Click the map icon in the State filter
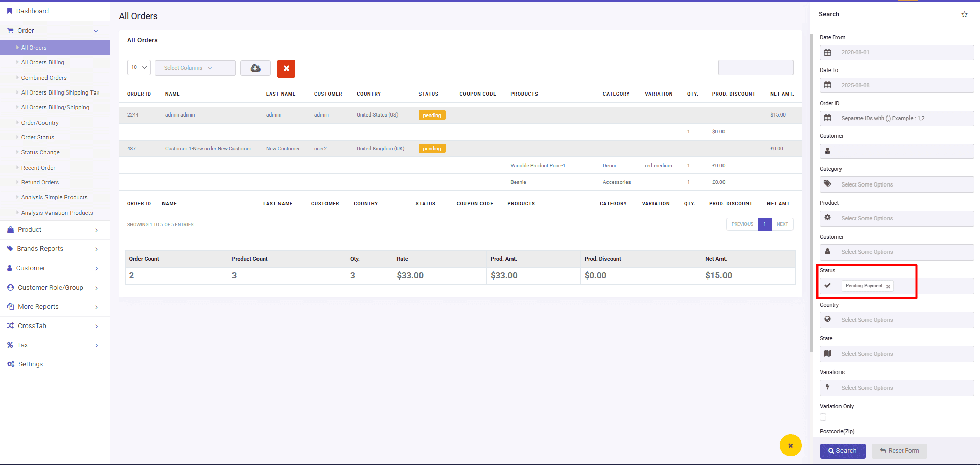 click(x=828, y=353)
